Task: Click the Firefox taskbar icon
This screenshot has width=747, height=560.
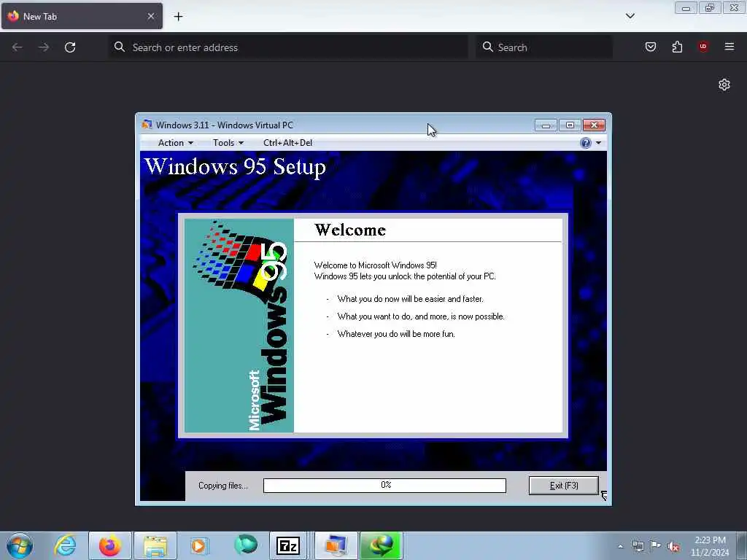Action: (x=110, y=545)
